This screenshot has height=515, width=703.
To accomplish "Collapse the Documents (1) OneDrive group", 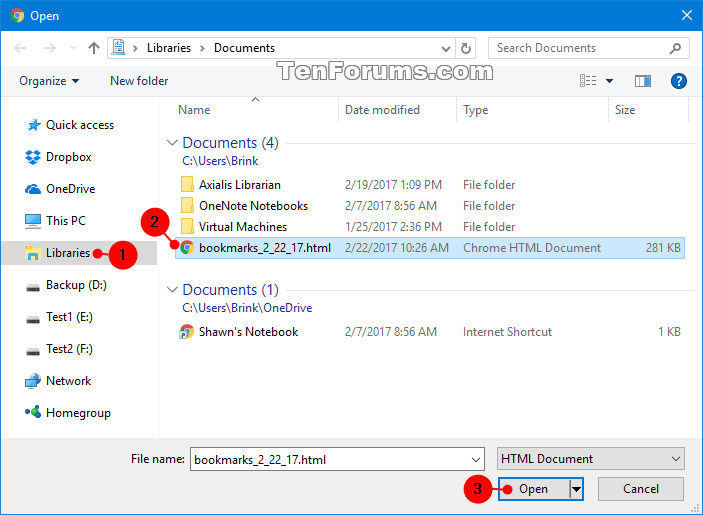I will [x=172, y=290].
